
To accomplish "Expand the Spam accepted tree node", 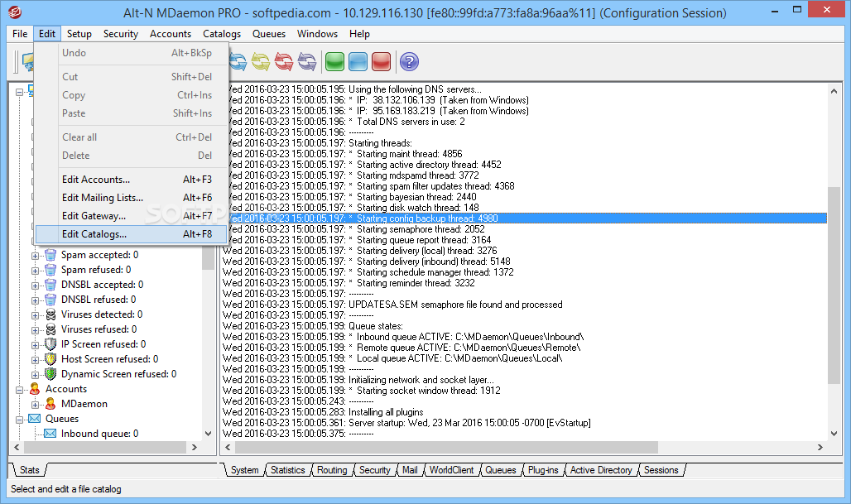I will tap(36, 256).
